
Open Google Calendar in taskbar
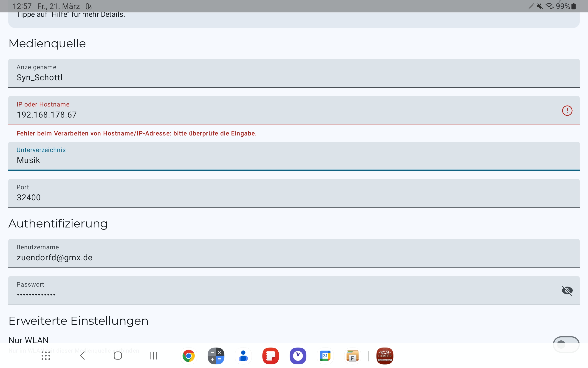[325, 356]
